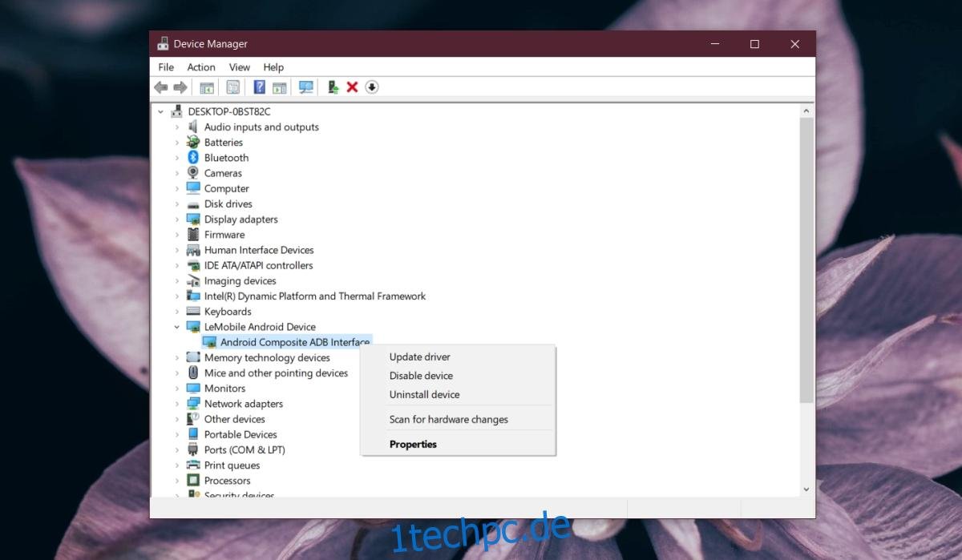Screen dimensions: 962x560
Task: Expand the Portable Devices chevron
Action: click(x=177, y=434)
